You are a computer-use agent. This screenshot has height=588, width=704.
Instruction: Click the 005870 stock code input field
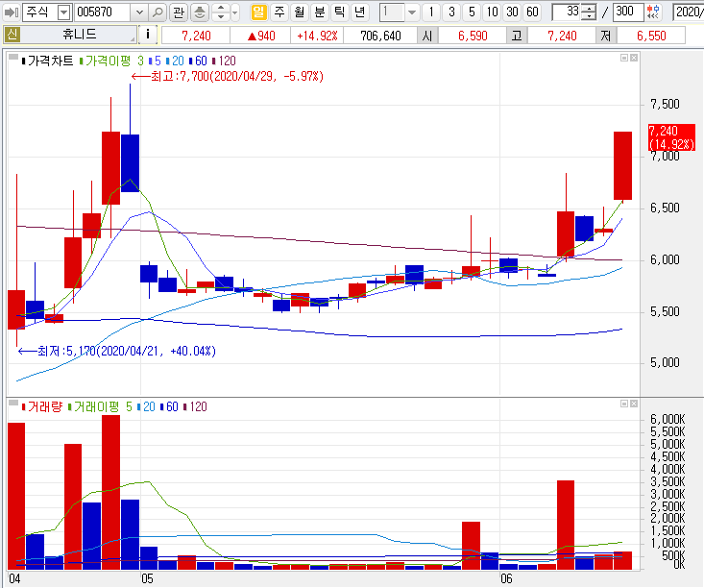click(x=103, y=12)
